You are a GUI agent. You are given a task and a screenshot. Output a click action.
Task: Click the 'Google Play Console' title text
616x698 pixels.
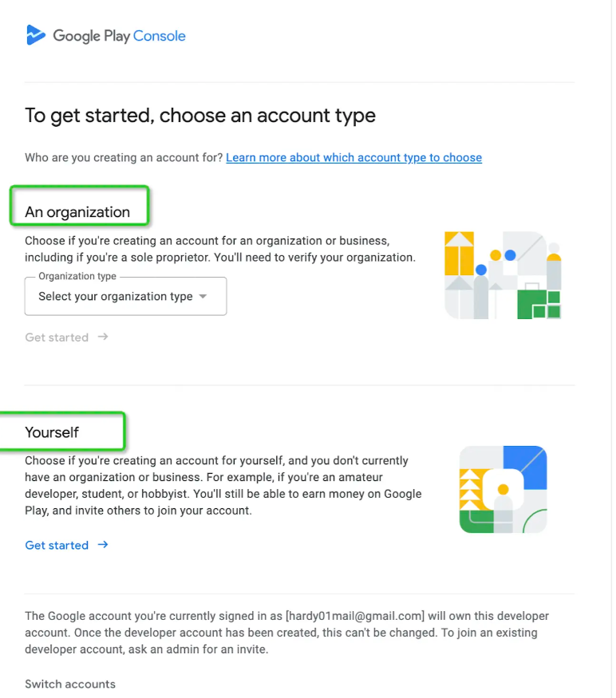pyautogui.click(x=119, y=36)
